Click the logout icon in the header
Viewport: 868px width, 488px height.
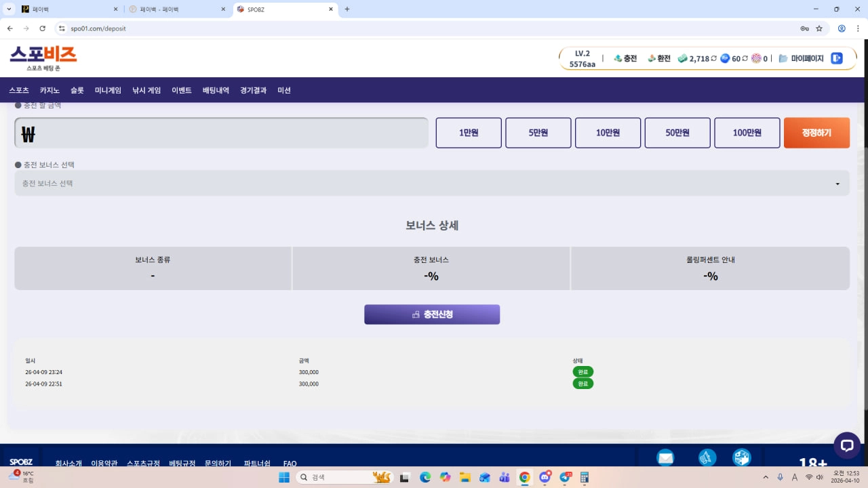point(837,58)
